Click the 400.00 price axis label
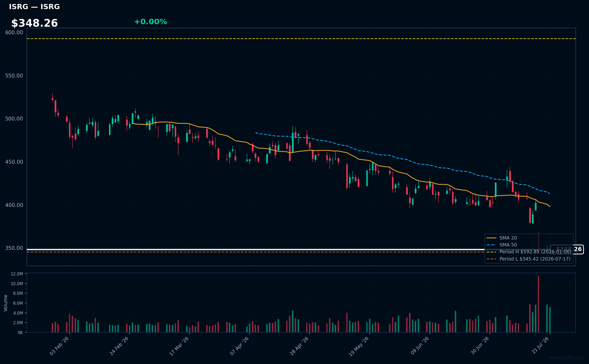Screen dimensions: 589x364 (14, 205)
